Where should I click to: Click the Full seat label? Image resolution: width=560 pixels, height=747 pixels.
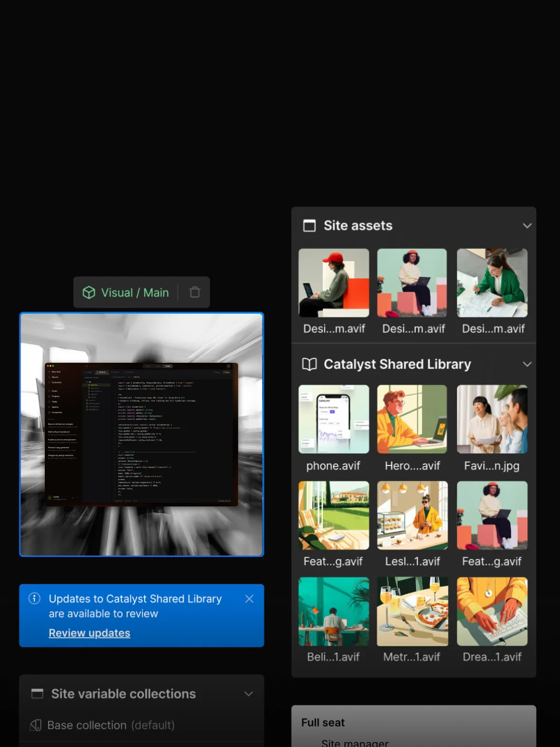coord(323,723)
